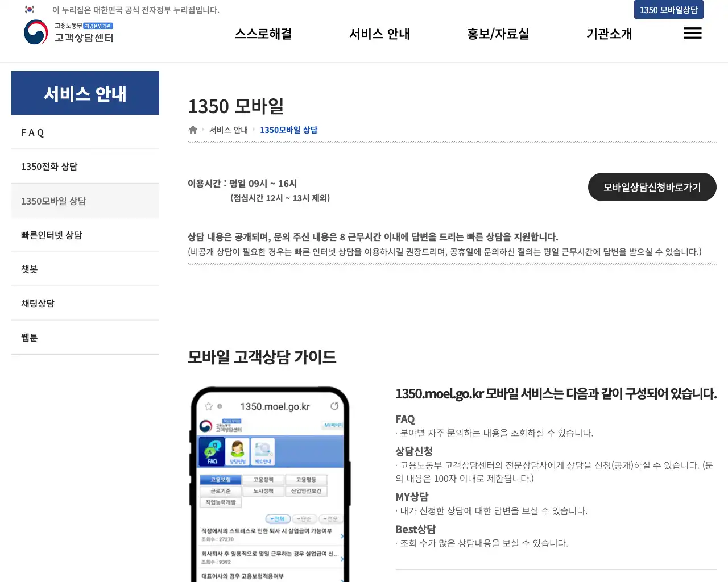Open the 전체 filter dropdown

(278, 518)
